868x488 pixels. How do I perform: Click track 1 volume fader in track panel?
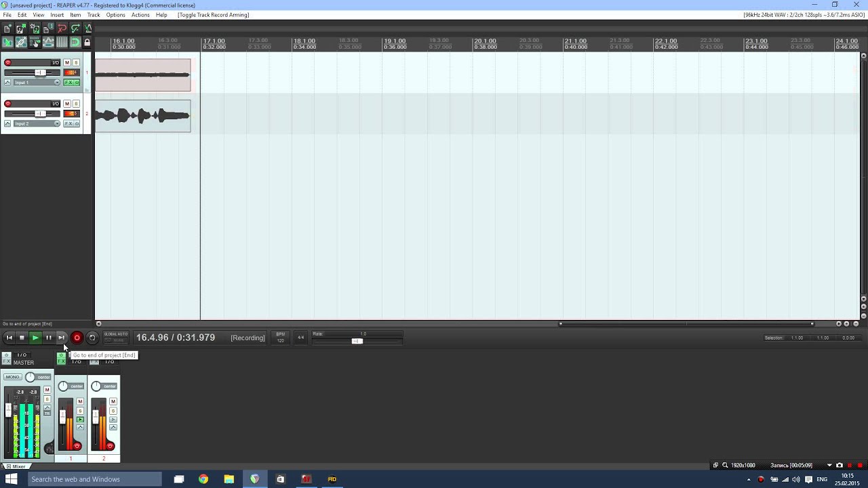coord(40,73)
